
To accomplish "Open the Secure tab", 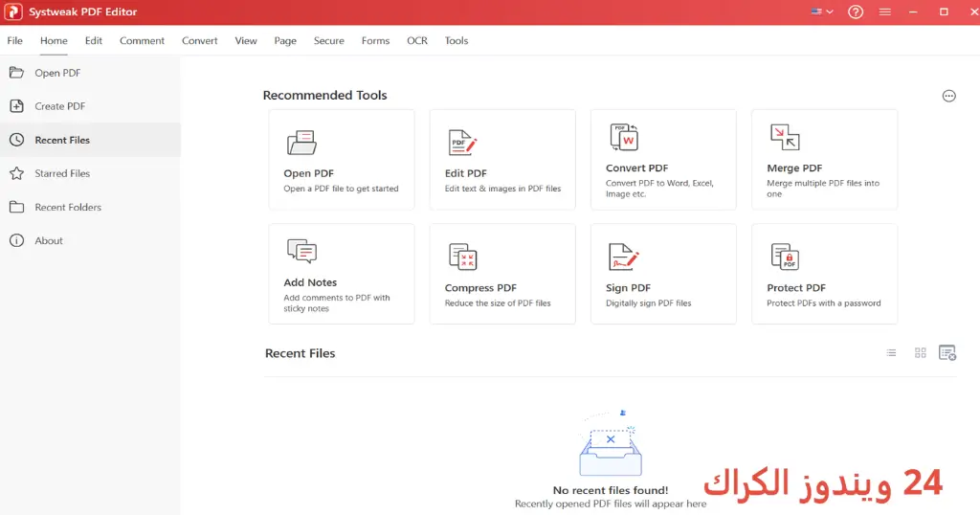I will pyautogui.click(x=329, y=40).
